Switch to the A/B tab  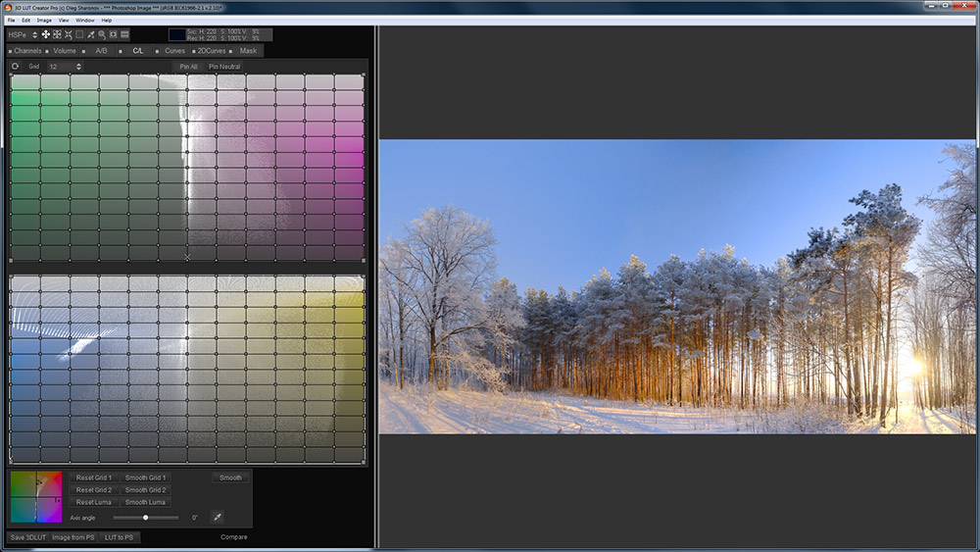point(101,51)
